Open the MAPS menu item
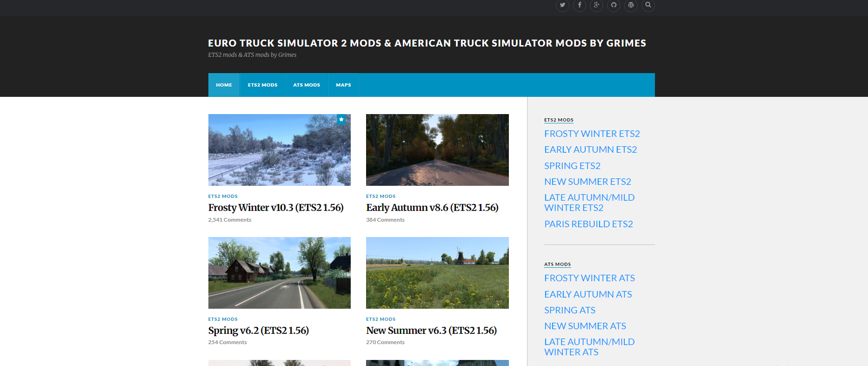Image resolution: width=868 pixels, height=366 pixels. pos(343,85)
